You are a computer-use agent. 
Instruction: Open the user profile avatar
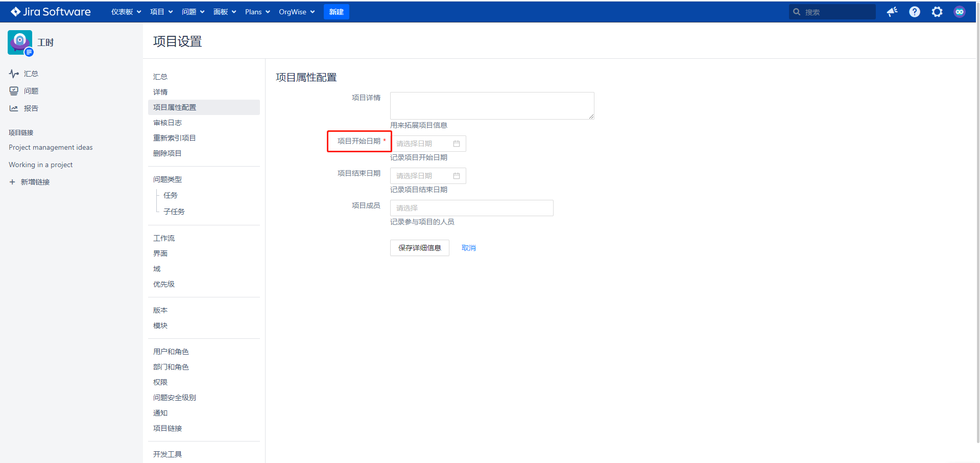coord(959,12)
